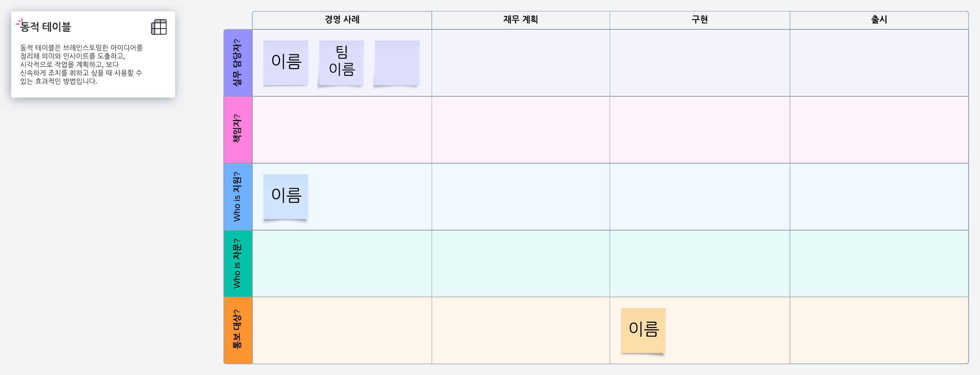Click the 동적 테이블 description text
The width and height of the screenshot is (980, 375).
(x=81, y=64)
